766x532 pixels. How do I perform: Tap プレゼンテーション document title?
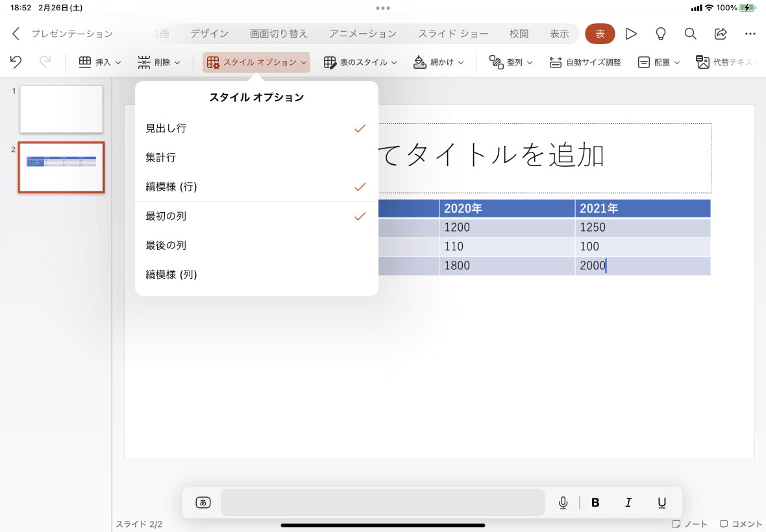72,34
